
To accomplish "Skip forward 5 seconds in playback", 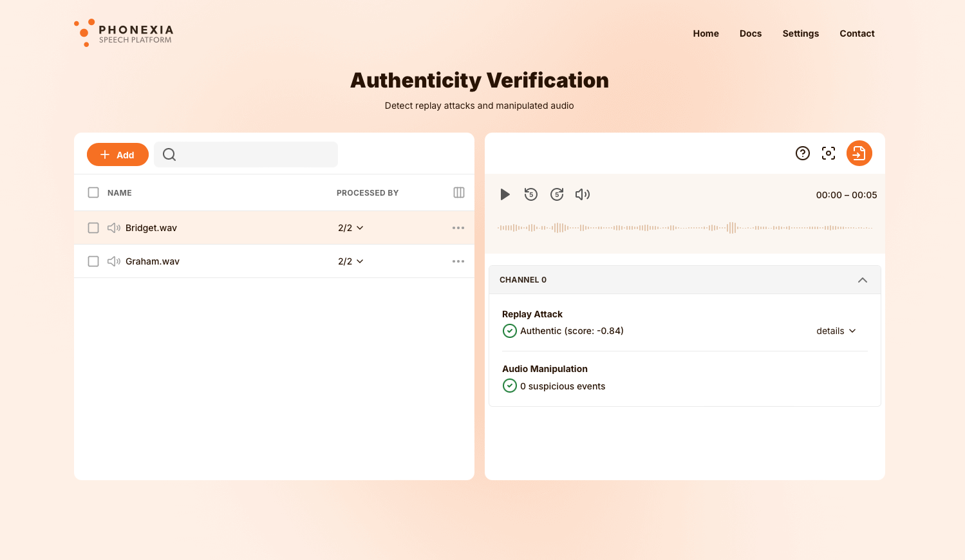I will 556,194.
